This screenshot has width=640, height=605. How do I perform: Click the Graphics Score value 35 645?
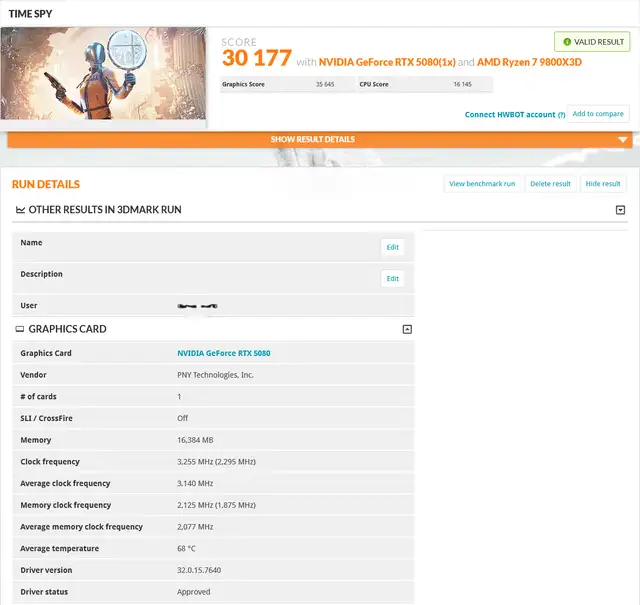(x=325, y=85)
